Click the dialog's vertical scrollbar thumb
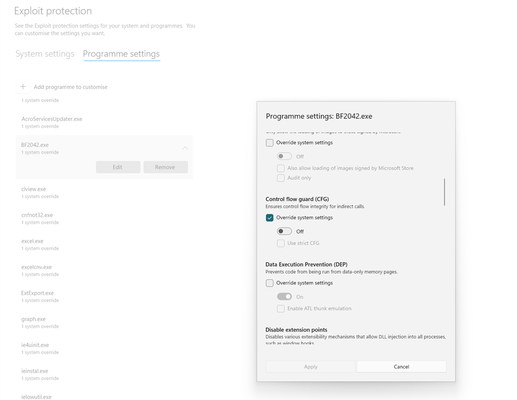The image size is (517, 400). (x=444, y=192)
